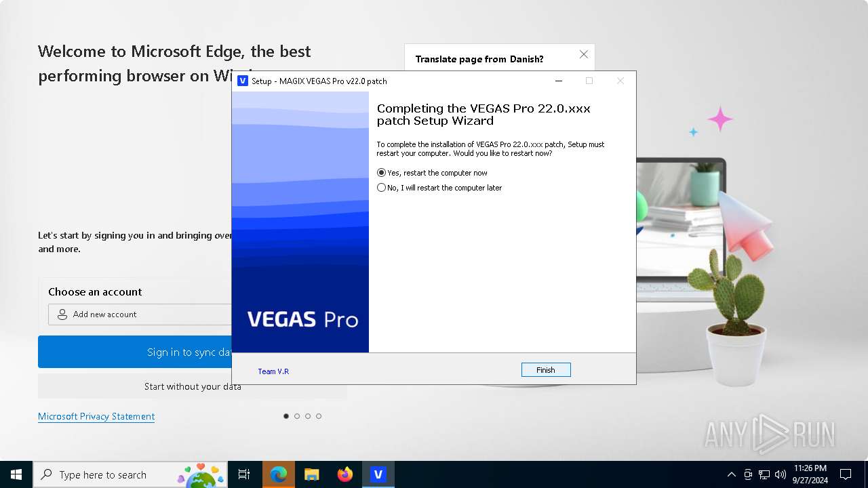This screenshot has height=488, width=868.
Task: Click the VEGAS setup icon in title bar
Action: [x=243, y=81]
